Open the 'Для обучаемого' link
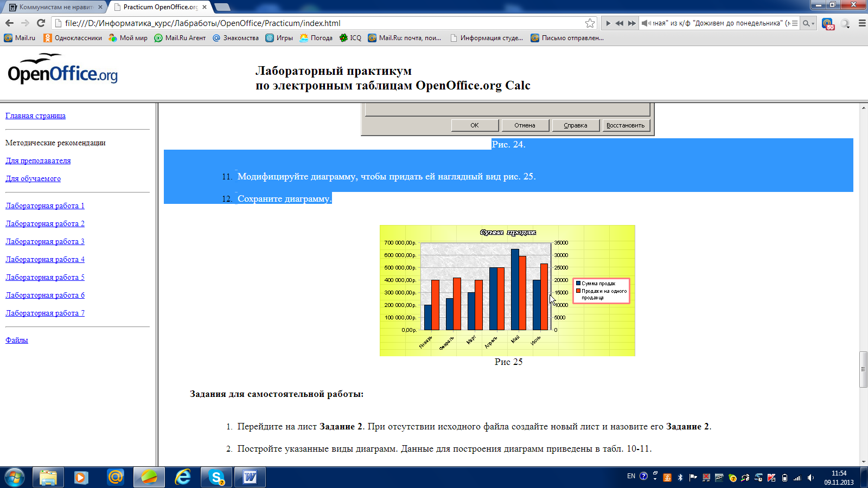The height and width of the screenshot is (488, 868). pos(33,178)
